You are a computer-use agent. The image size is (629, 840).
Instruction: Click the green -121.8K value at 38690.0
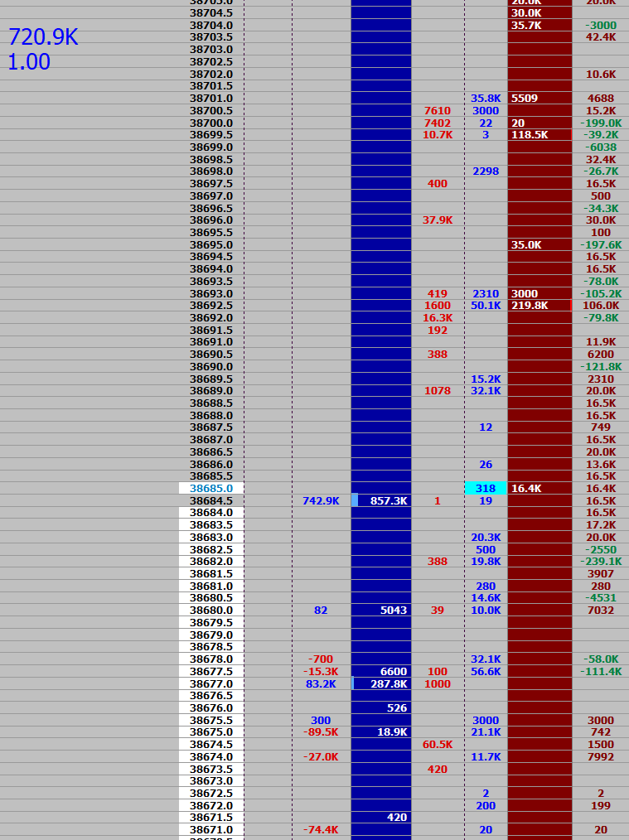[601, 366]
